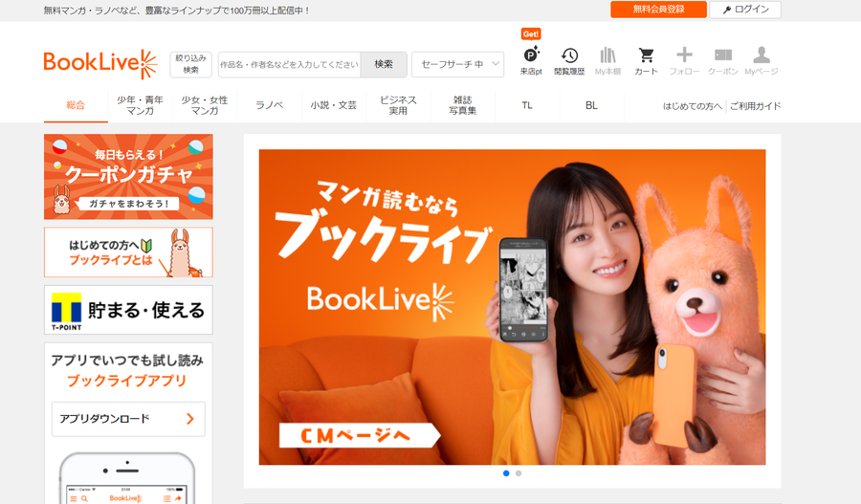This screenshot has height=504, width=861.
Task: Select the 少女・女性マンガ tab
Action: 205,105
